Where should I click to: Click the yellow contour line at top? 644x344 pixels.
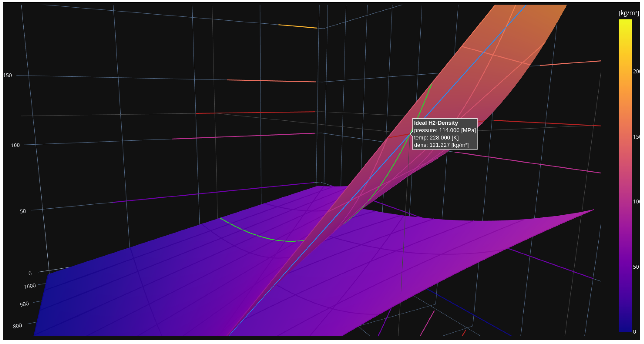tap(297, 26)
